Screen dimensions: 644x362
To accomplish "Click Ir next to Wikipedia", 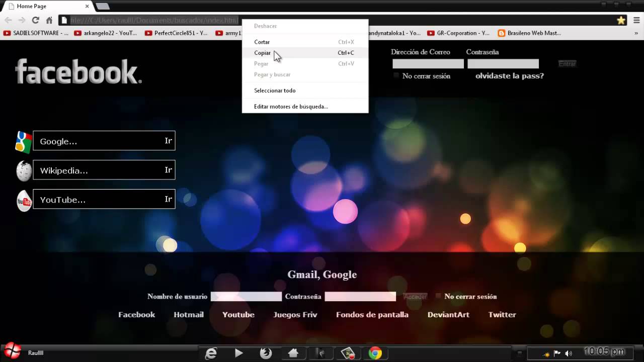I will pos(169,170).
